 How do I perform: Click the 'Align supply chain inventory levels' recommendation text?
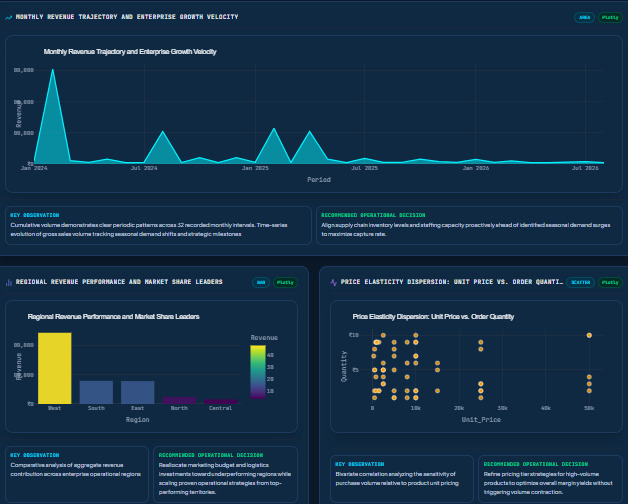(x=466, y=230)
